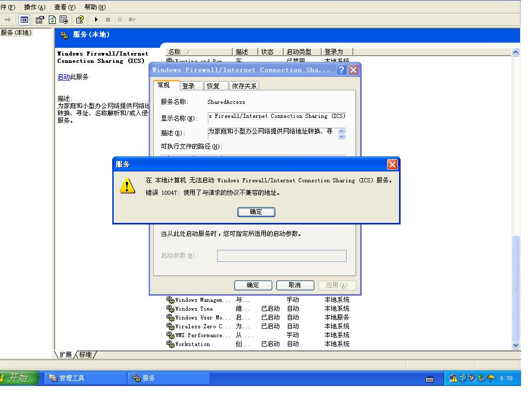Close the properties dialog with X

point(353,70)
